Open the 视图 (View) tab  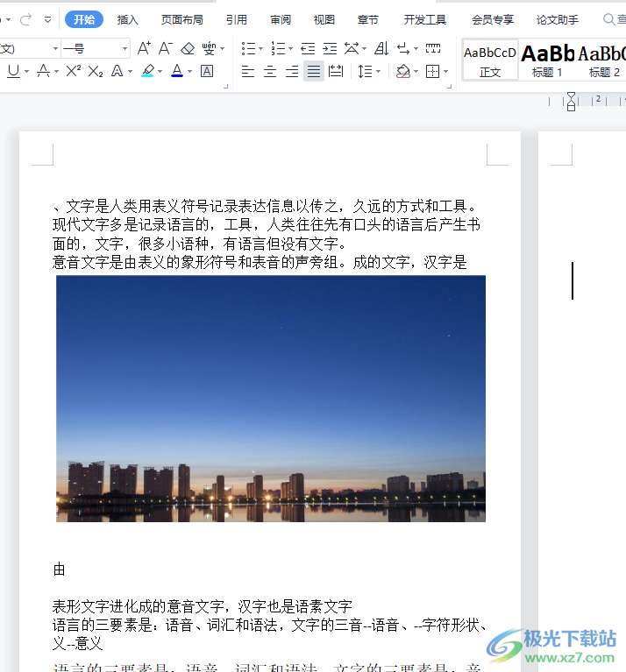pos(324,20)
